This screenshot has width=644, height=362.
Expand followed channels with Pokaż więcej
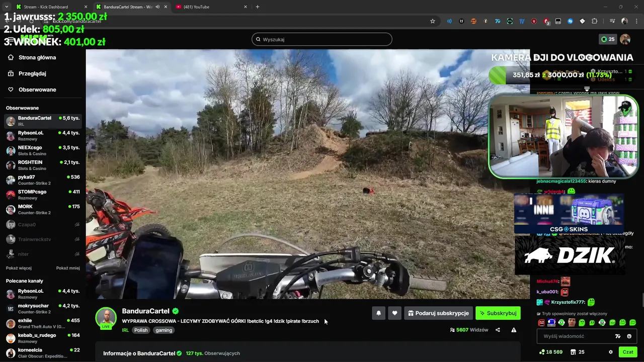[19, 268]
